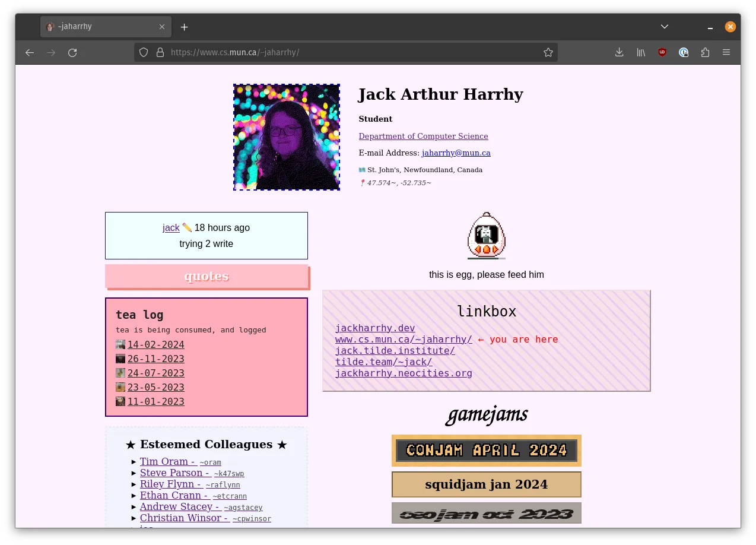Feed the egg pixel pet image
This screenshot has height=545, width=756.
[x=486, y=236]
